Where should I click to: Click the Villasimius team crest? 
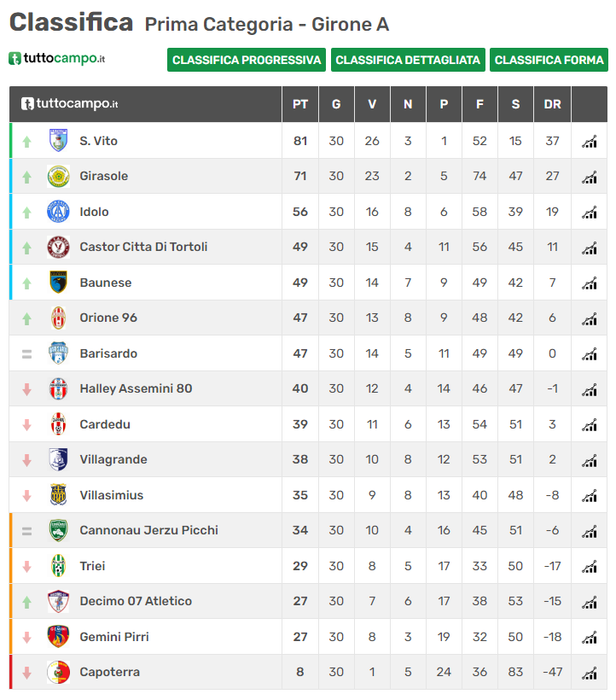[58, 494]
